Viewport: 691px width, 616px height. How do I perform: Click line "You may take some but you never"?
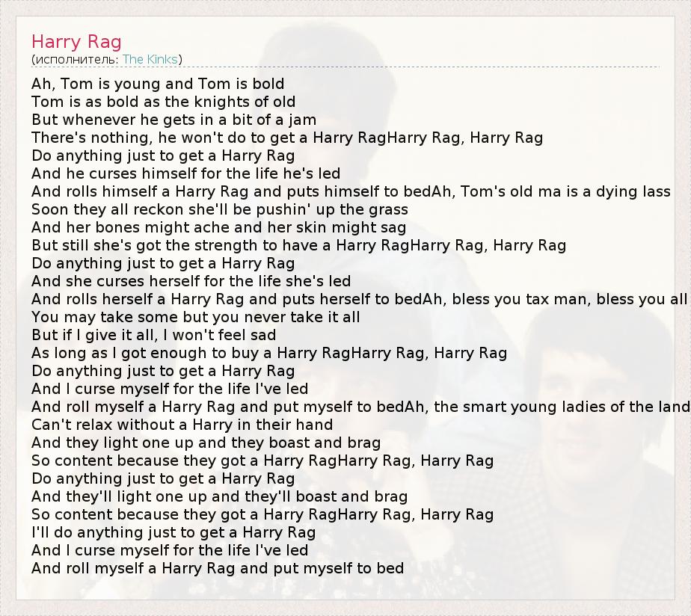click(195, 317)
